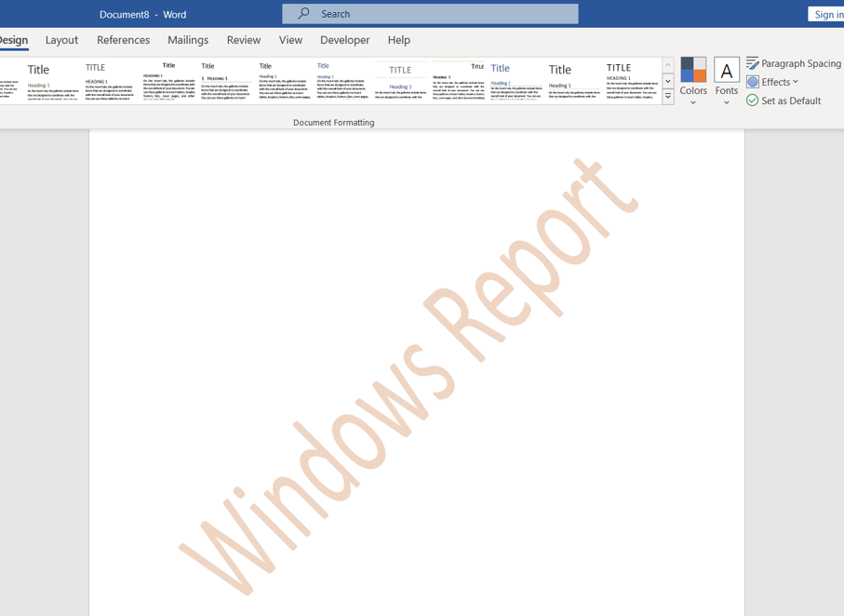
Task: Select small black Title style set left of blue one
Action: (x=284, y=81)
